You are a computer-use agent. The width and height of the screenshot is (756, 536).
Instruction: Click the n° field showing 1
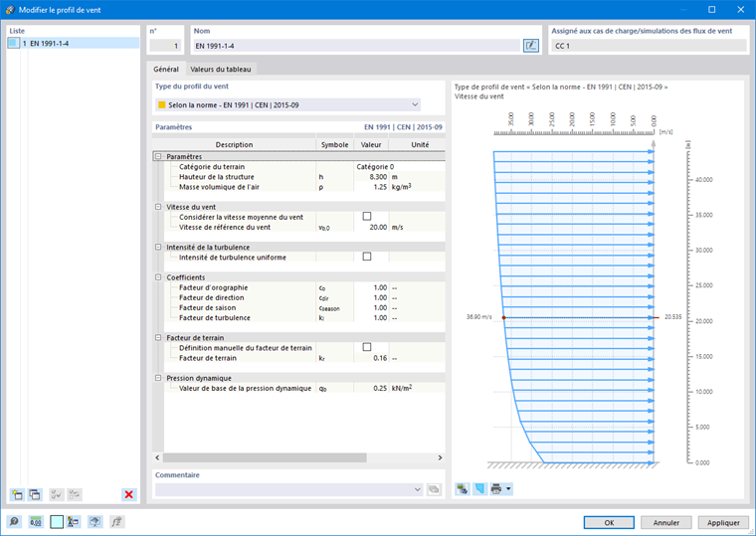(x=165, y=46)
